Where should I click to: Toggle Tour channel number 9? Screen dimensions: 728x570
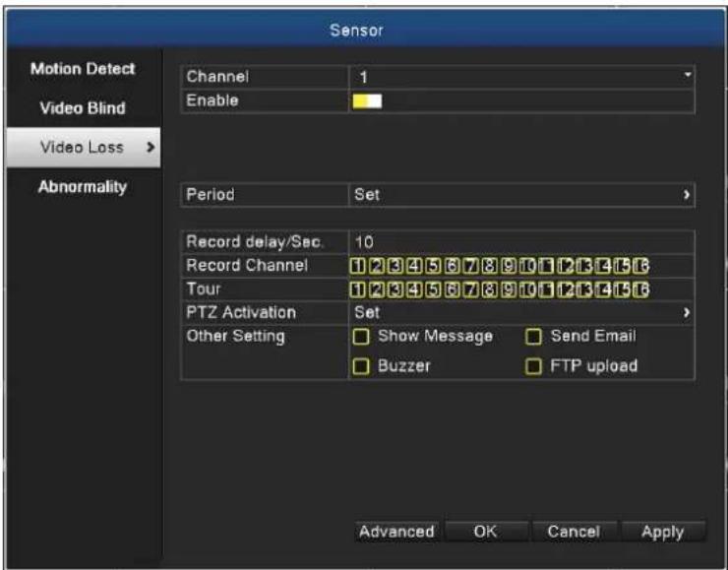pos(509,289)
